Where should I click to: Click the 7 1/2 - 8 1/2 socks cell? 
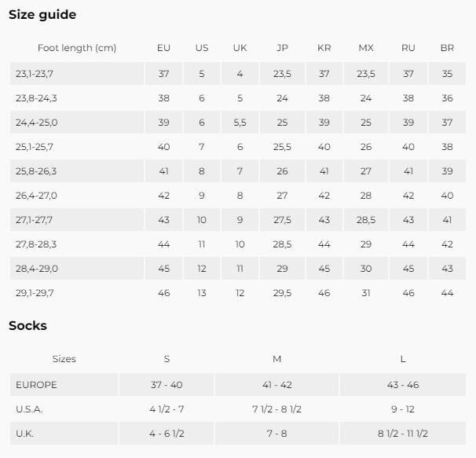coord(276,409)
